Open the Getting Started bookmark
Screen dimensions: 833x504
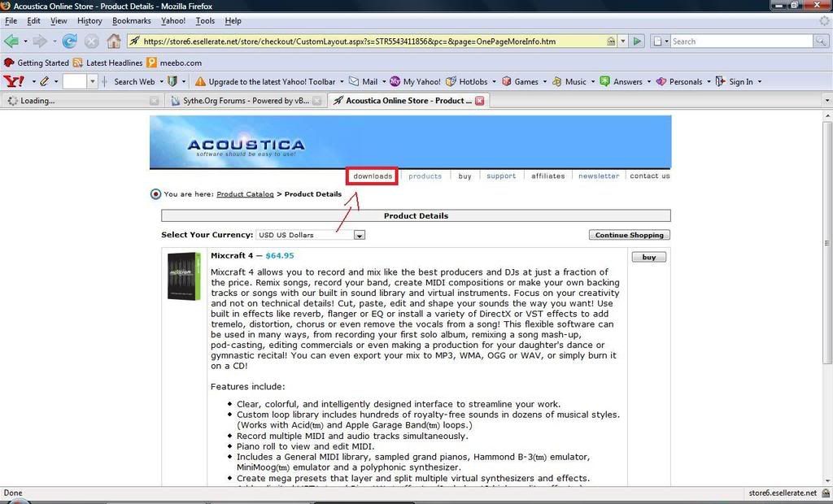[x=36, y=63]
